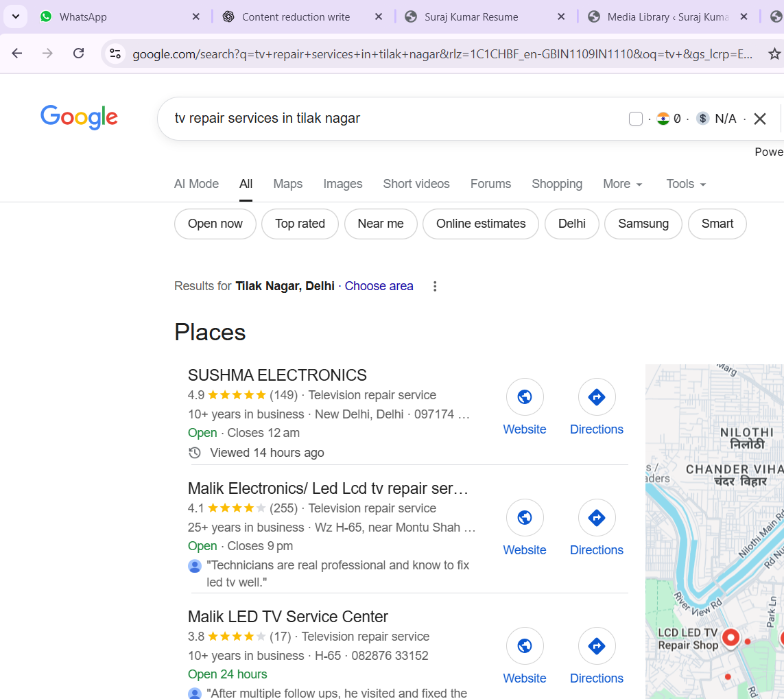Switch to the Images search tab
This screenshot has height=699, width=784.
(x=342, y=184)
